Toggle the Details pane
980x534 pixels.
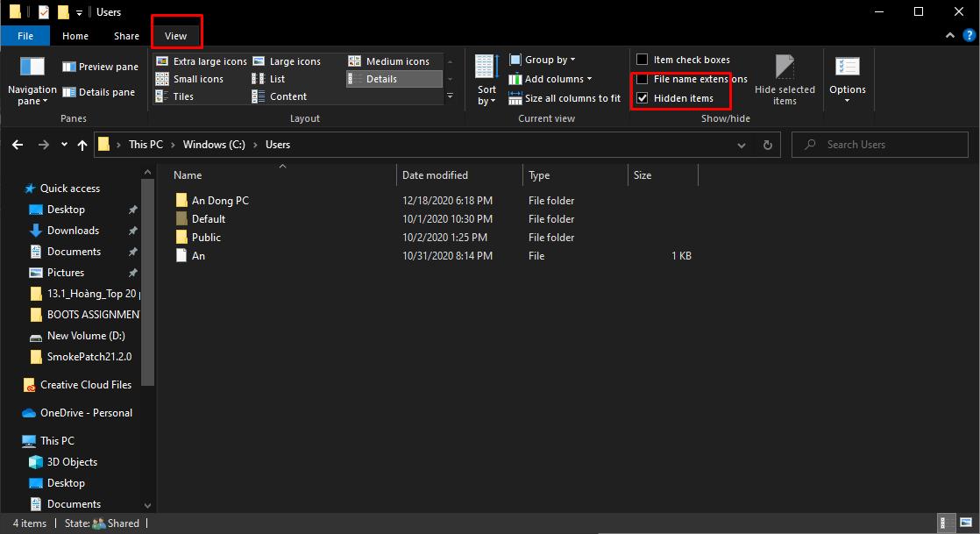[x=99, y=92]
